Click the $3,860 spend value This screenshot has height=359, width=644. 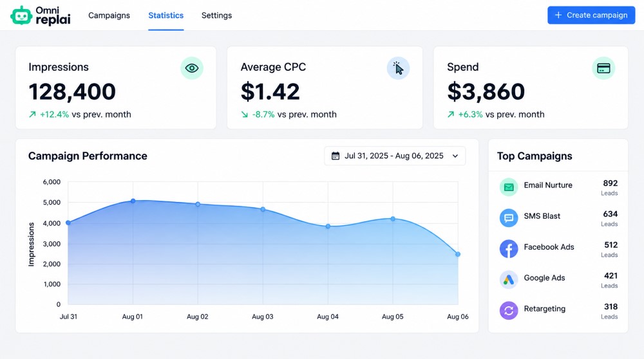(486, 91)
